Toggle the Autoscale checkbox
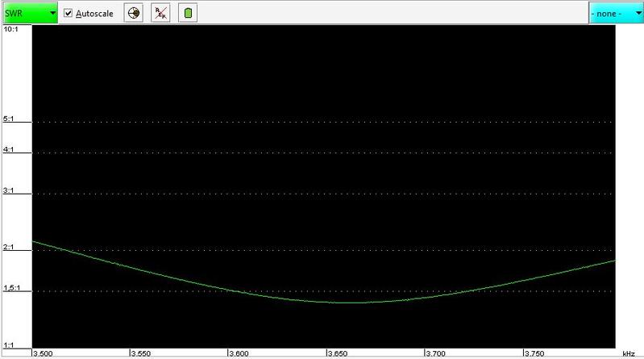This screenshot has height=359, width=644. (69, 13)
